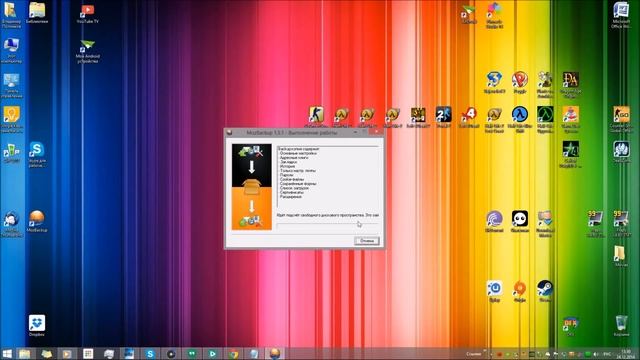This screenshot has height=360, width=640.
Task: Select 'Адресные книги' in the backup list
Action: tap(294, 158)
